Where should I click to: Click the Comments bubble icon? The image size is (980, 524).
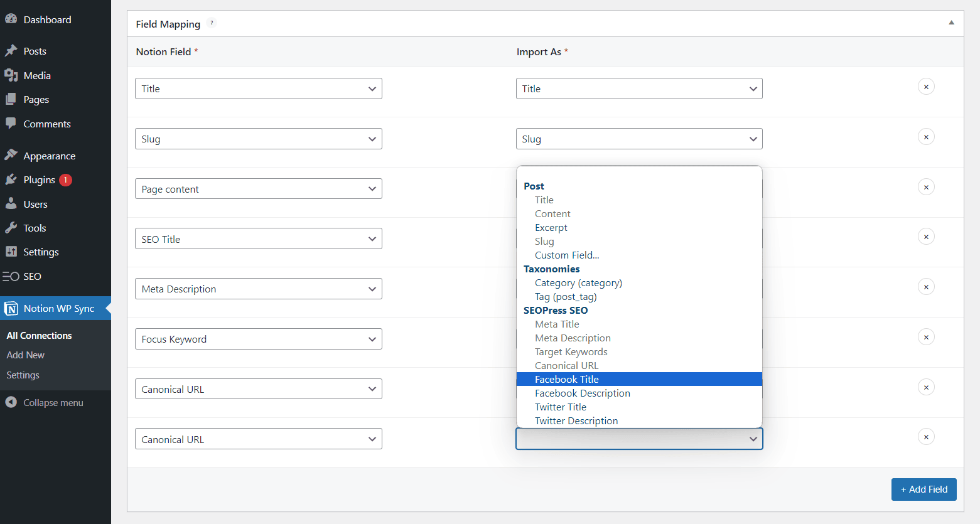11,124
